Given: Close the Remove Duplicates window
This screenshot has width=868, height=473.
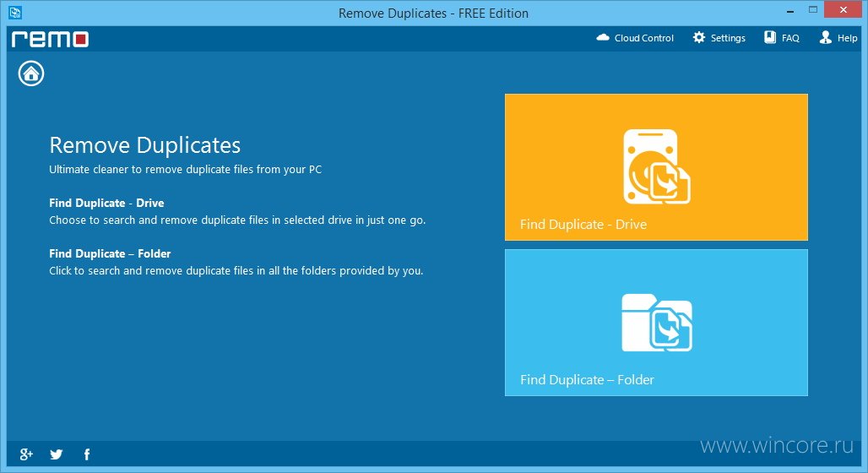Looking at the screenshot, I should tap(844, 9).
